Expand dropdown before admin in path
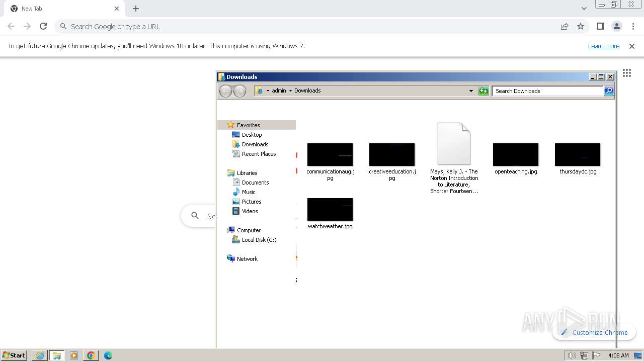This screenshot has height=362, width=644. tap(268, 91)
